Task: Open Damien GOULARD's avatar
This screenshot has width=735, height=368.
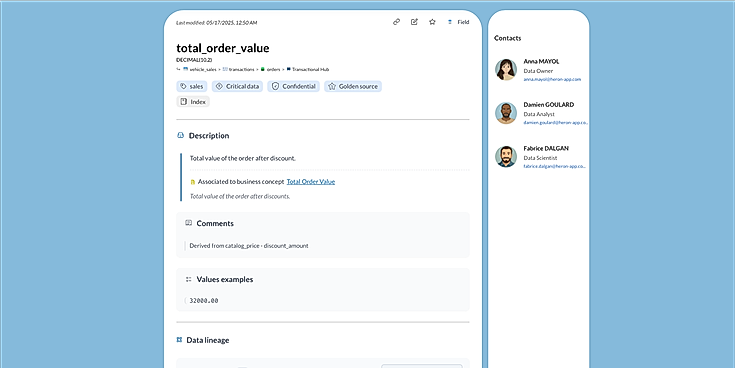Action: pyautogui.click(x=506, y=113)
